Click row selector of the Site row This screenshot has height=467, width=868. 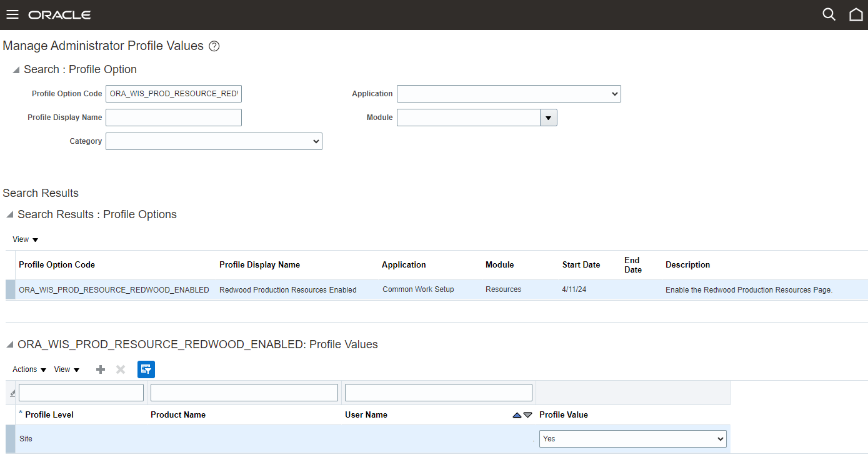(x=10, y=439)
